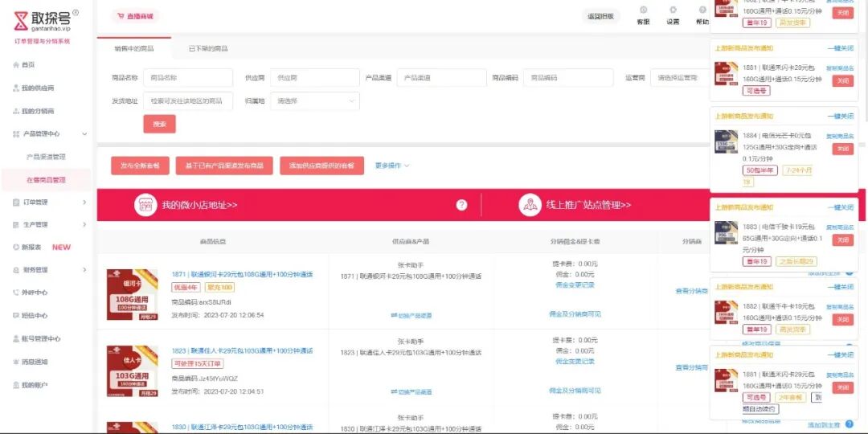Screen dimensions: 868x434
Task: Open the 1871 联通银河卡 product title link
Action: coord(243,274)
